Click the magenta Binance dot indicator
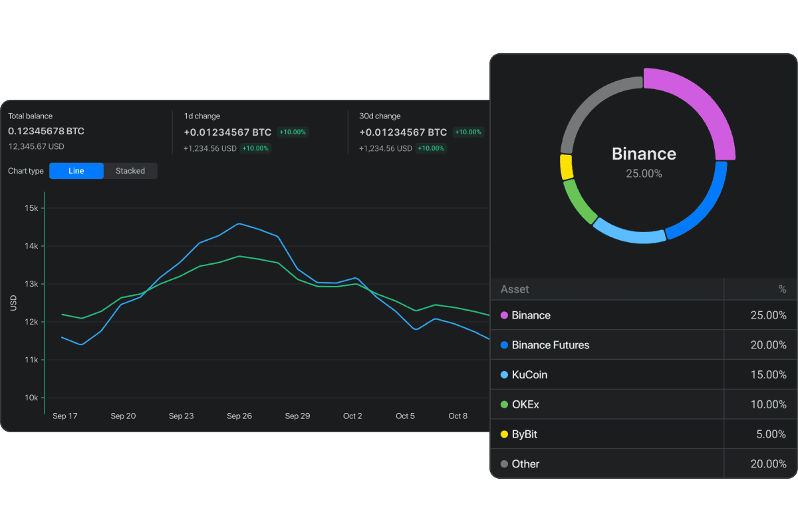 point(504,315)
